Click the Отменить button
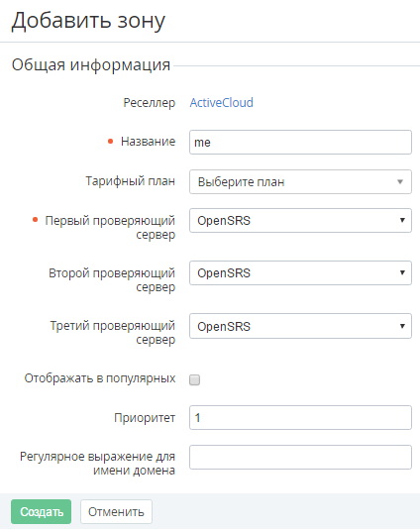This screenshot has height=530, width=420. (116, 511)
